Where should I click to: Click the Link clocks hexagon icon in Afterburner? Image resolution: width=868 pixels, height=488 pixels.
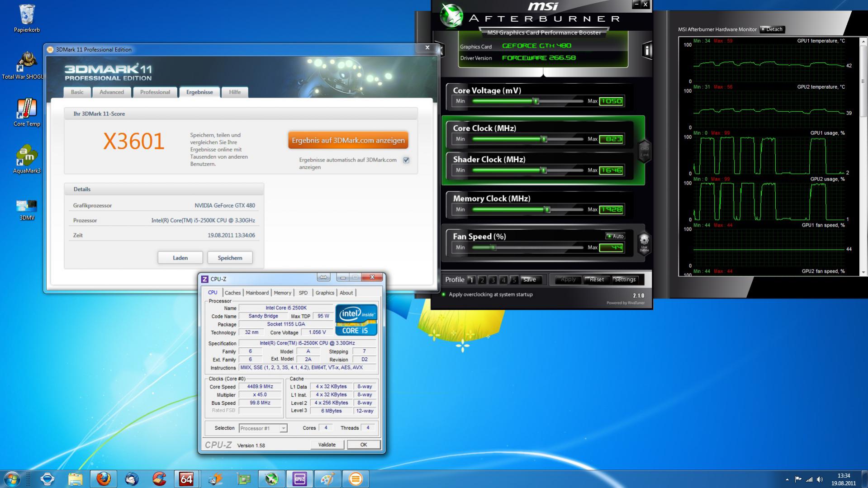point(645,151)
